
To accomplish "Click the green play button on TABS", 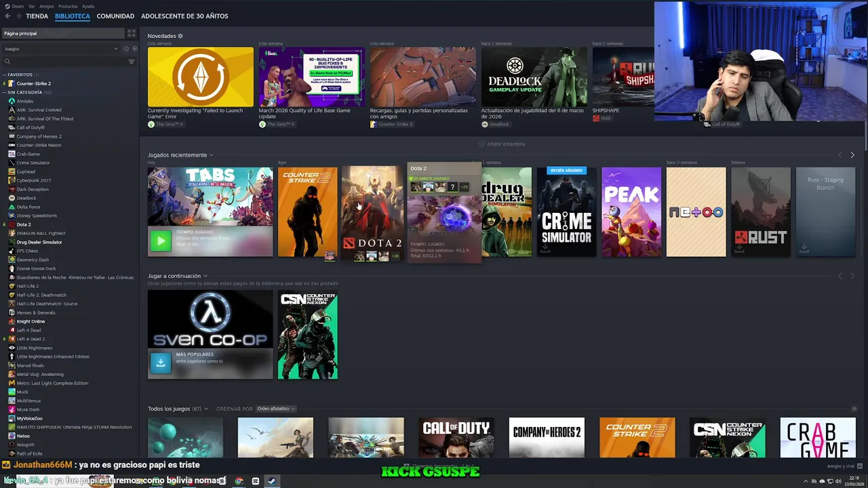I will 161,241.
